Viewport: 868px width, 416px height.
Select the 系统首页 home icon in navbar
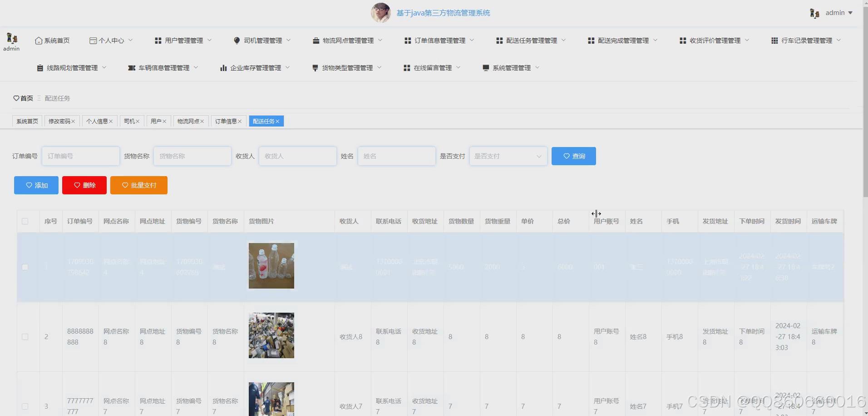(38, 40)
